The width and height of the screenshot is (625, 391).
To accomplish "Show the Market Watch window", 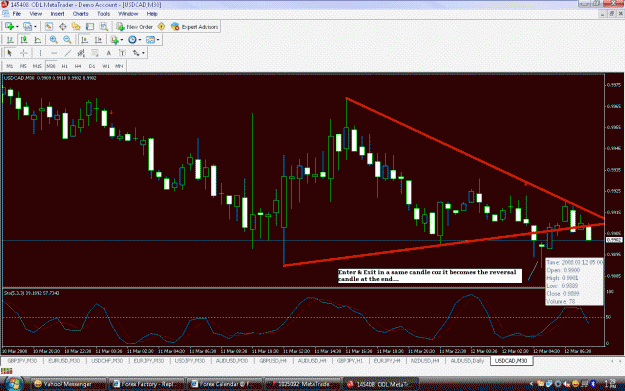I will click(49, 27).
